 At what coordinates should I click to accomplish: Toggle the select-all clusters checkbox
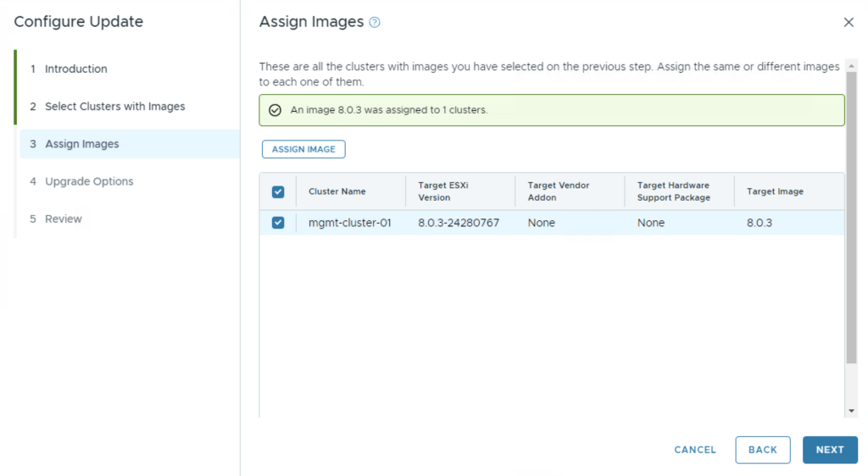[x=278, y=191]
